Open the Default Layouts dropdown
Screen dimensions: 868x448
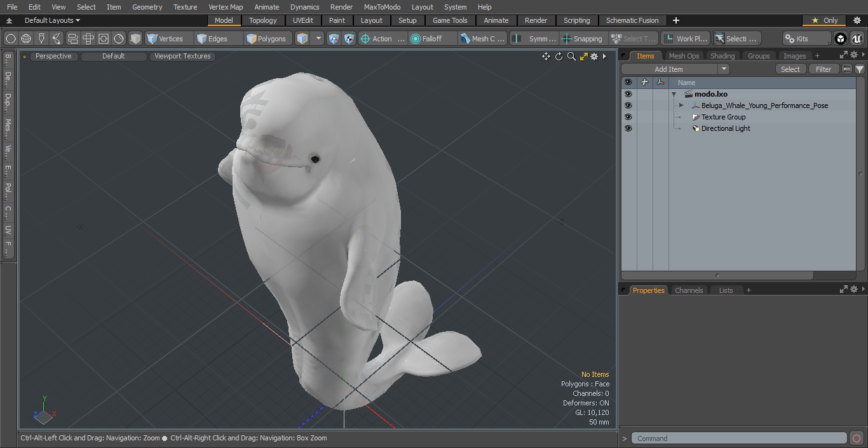[x=52, y=20]
